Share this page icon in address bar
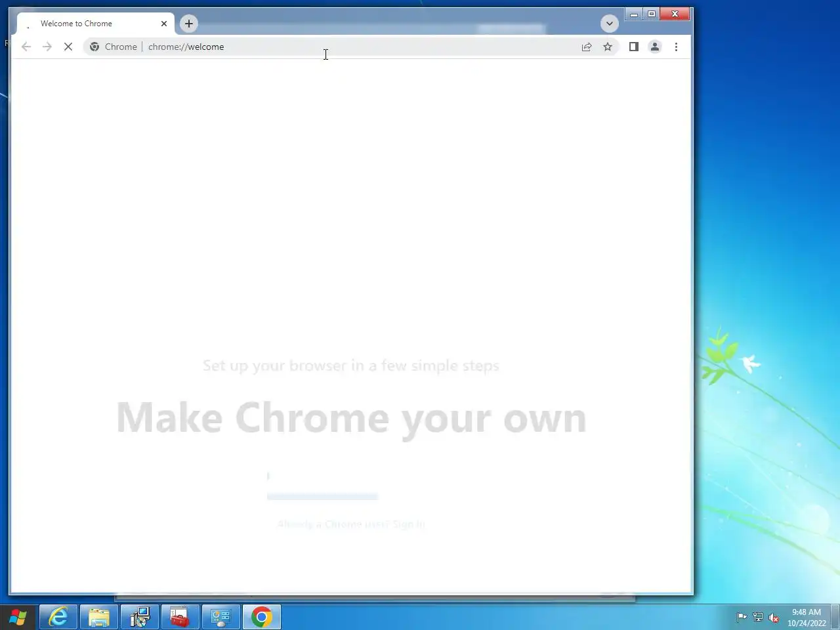The image size is (840, 630). (x=587, y=47)
